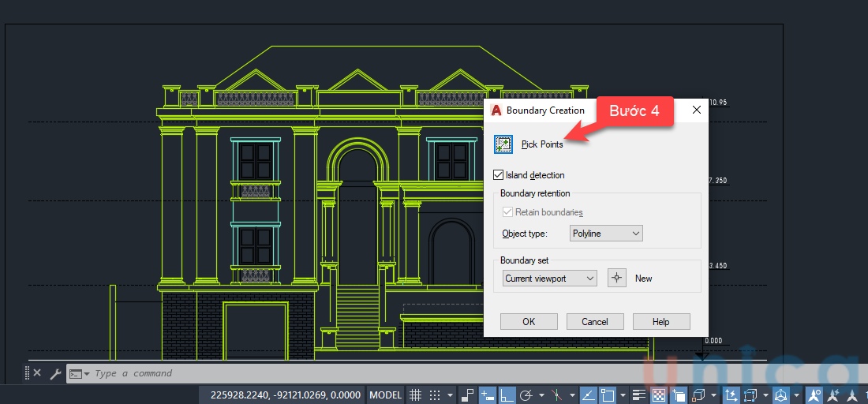The width and height of the screenshot is (868, 404).
Task: Click the New boundary set crosshair icon
Action: (617, 279)
